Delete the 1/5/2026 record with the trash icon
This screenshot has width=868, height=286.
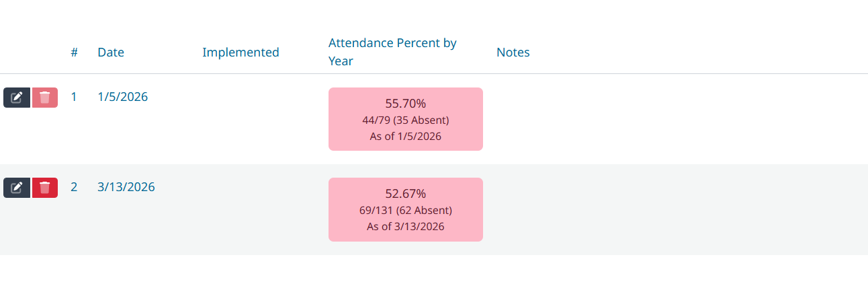coord(45,98)
